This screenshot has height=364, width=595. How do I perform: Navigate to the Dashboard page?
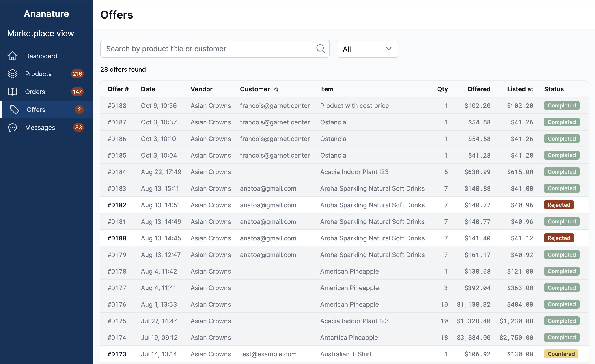coord(41,56)
